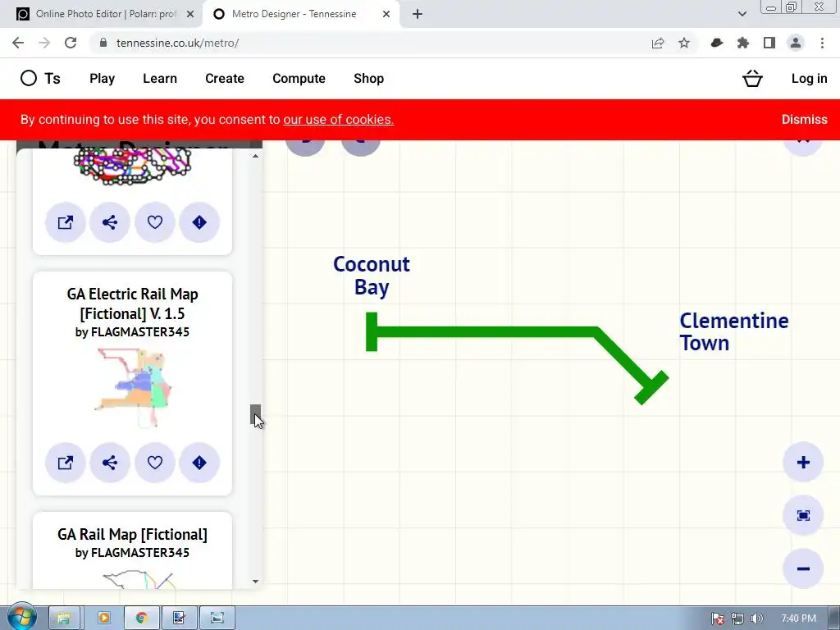Open the Play menu
Viewport: 840px width, 630px height.
tap(102, 78)
